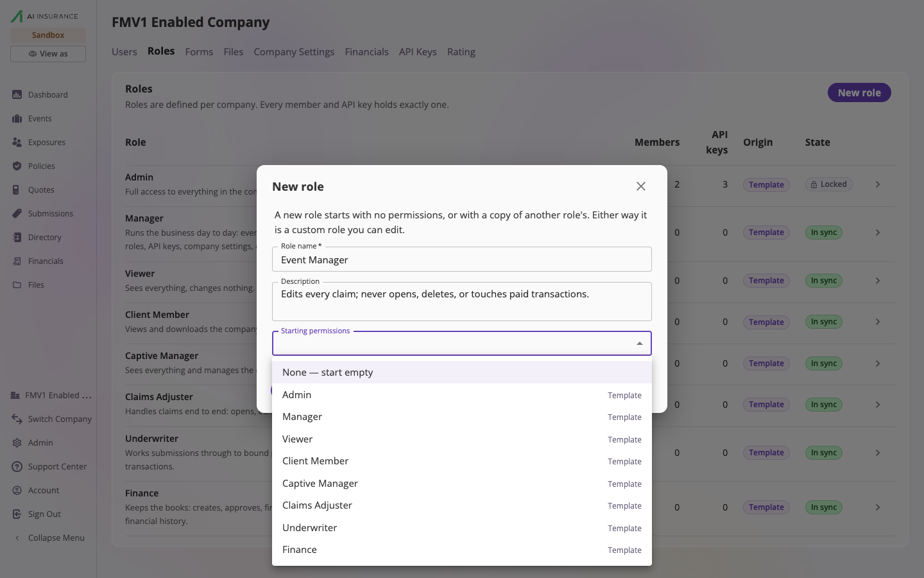Click the Collapse Menu arrow icon
924x578 pixels.
click(17, 538)
